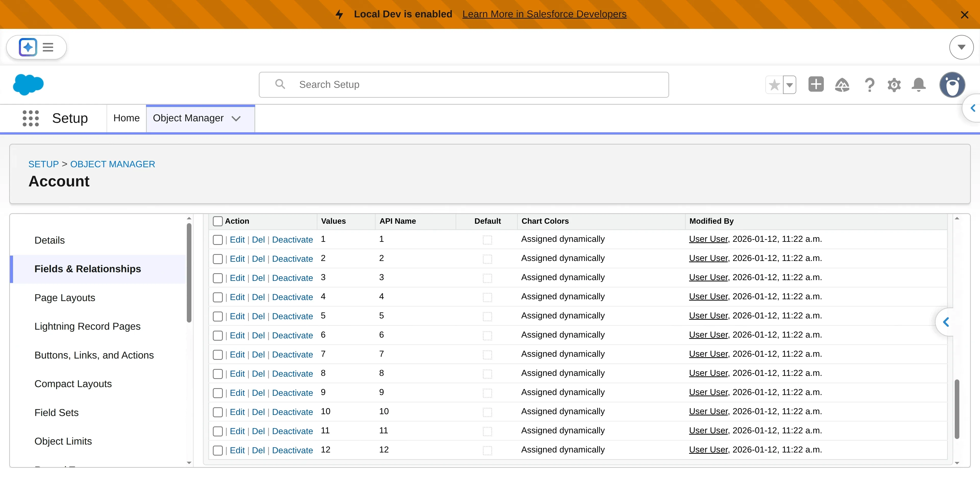This screenshot has width=980, height=477.
Task: Open Trailhead guidance center icon
Action: 842,85
